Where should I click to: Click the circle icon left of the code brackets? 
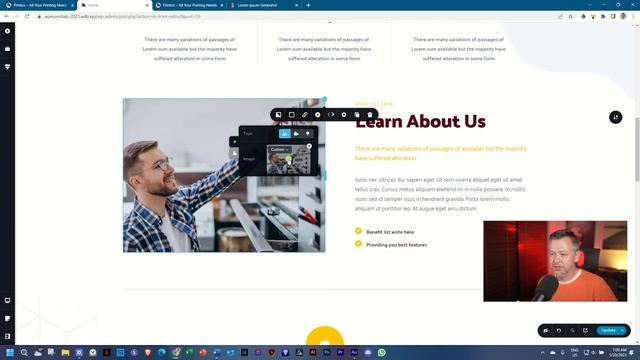pyautogui.click(x=318, y=115)
